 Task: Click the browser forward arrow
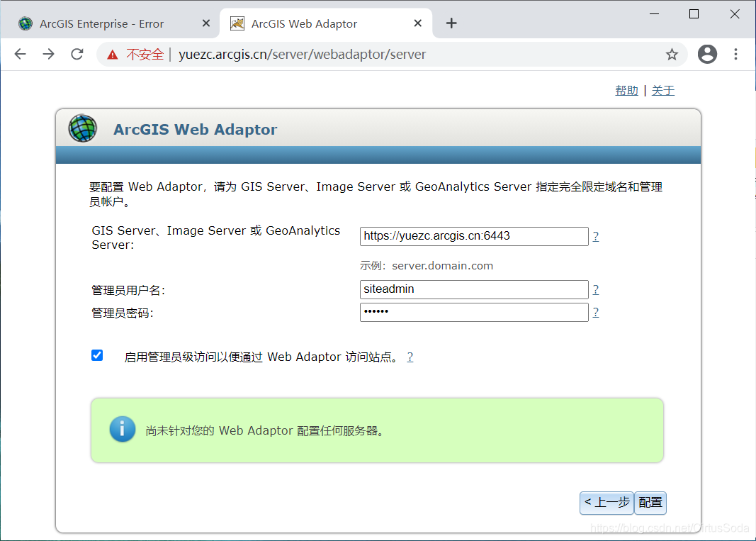48,54
